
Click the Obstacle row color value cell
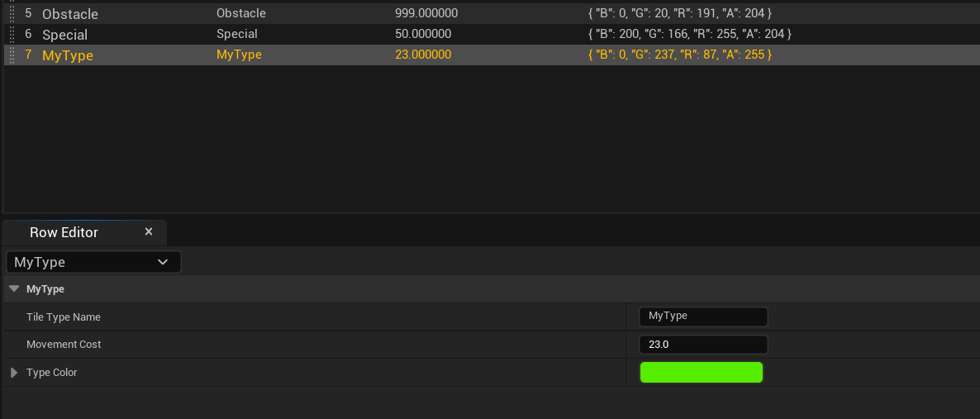pos(679,14)
